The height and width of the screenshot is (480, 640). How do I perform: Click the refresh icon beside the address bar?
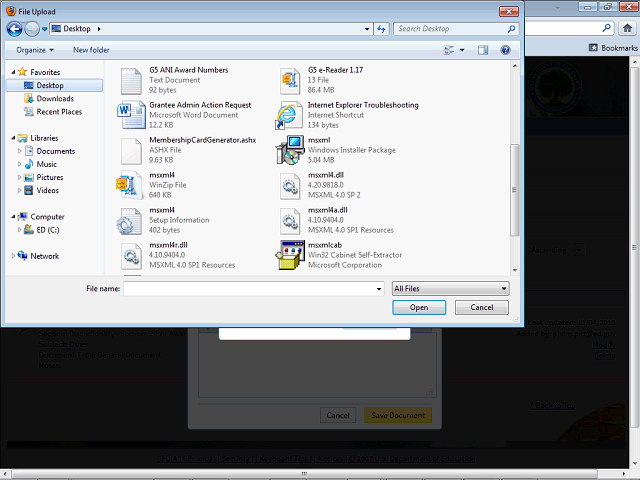coord(381,29)
